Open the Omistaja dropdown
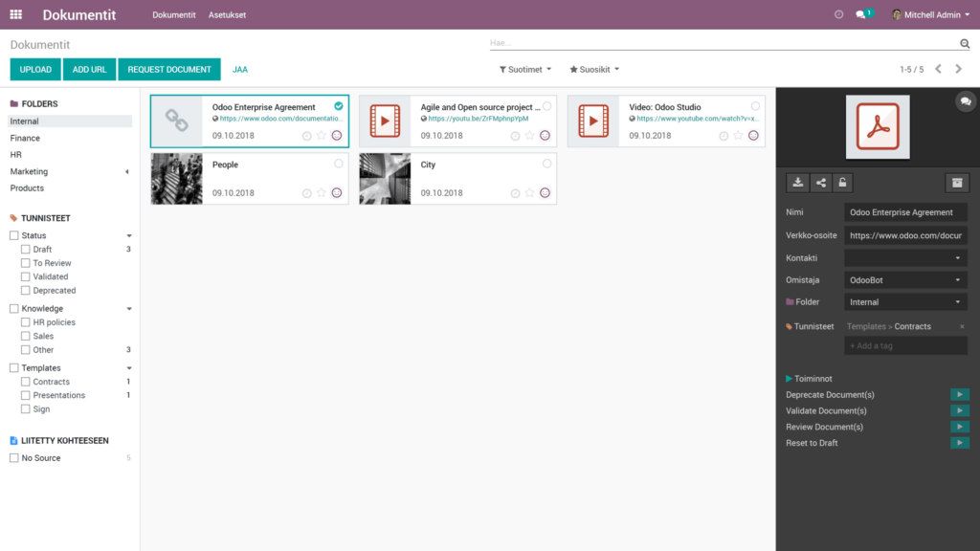 904,279
